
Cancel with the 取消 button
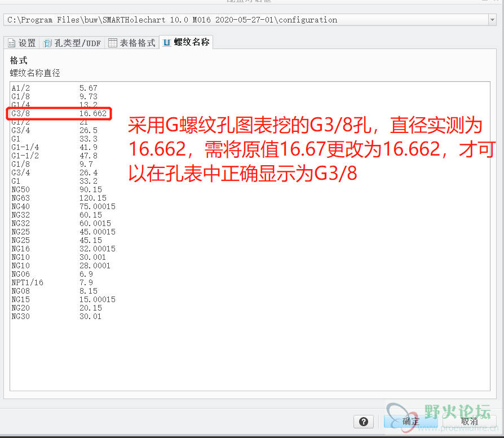click(469, 422)
